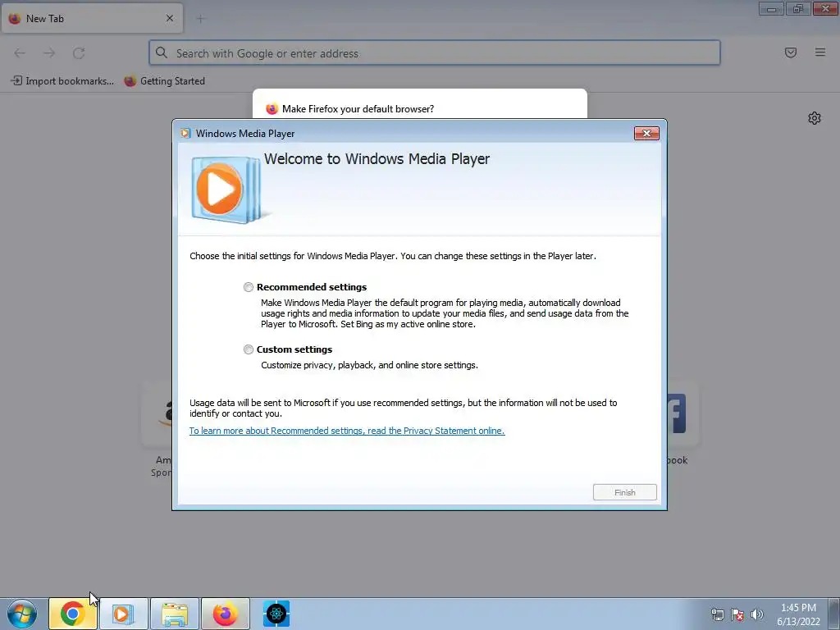The image size is (840, 630).
Task: Reload the page in Firefox
Action: coord(79,53)
